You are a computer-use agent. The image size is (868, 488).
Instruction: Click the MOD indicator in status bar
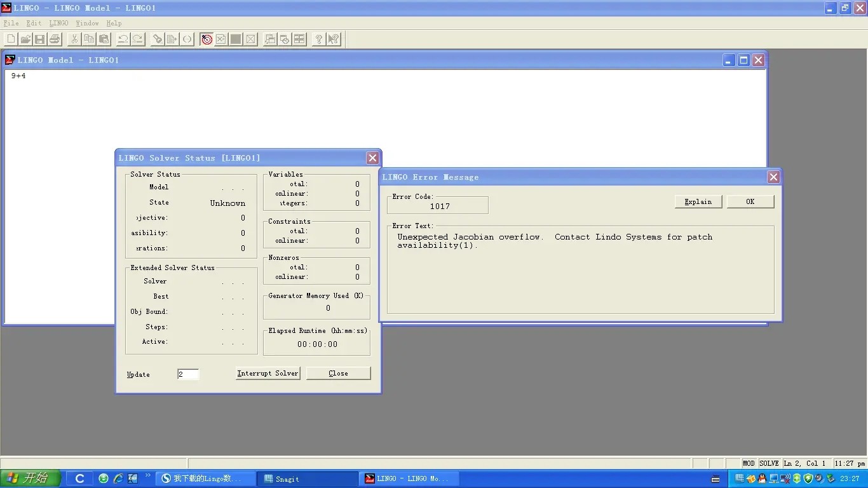[749, 463]
